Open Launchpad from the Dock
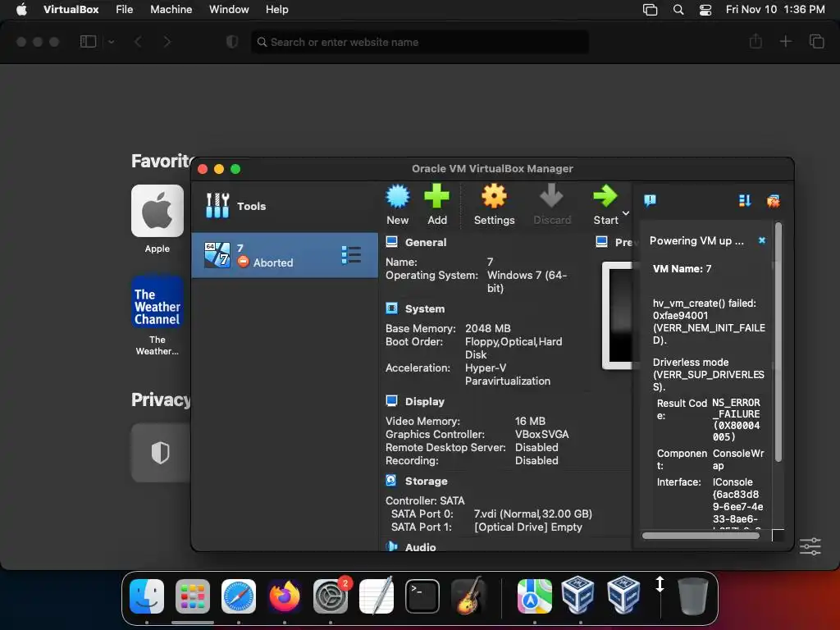This screenshot has height=630, width=840. (x=193, y=596)
